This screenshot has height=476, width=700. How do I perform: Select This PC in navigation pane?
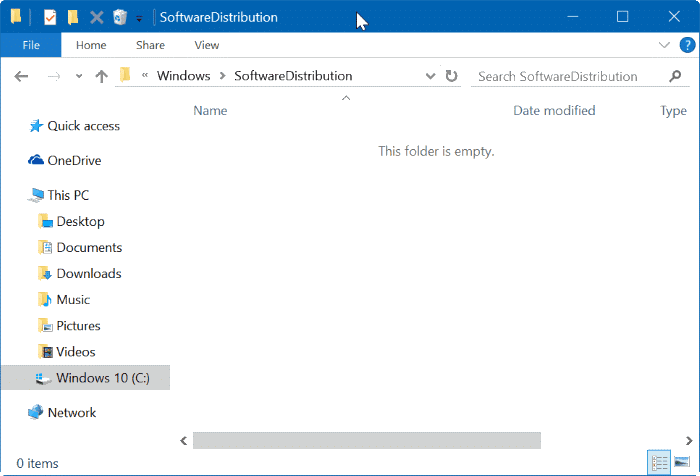pos(68,195)
